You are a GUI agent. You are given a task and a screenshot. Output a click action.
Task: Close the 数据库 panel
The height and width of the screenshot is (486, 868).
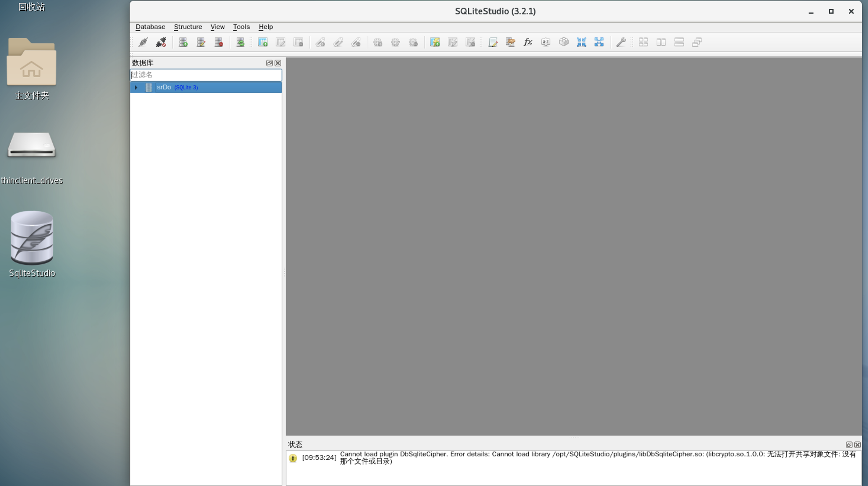coord(278,63)
